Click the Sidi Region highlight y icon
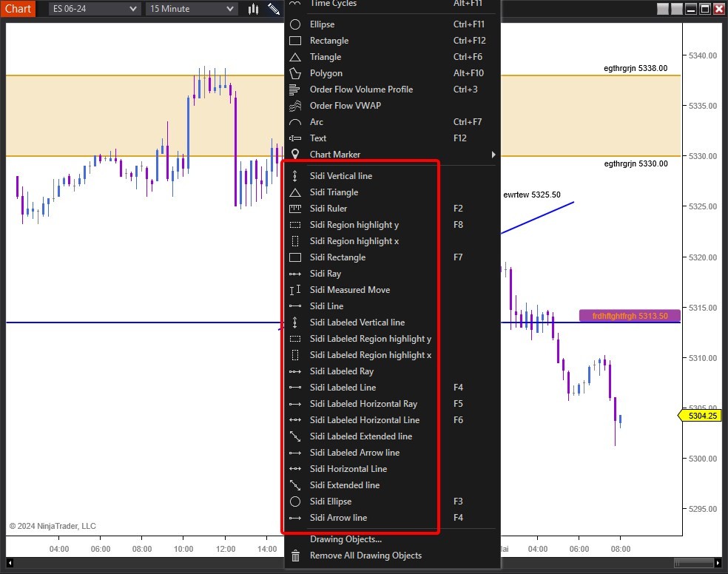 (x=294, y=225)
